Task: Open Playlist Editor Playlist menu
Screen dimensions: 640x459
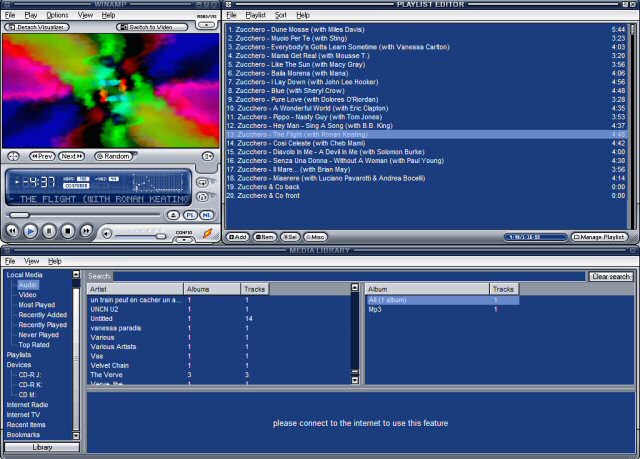Action: click(256, 15)
